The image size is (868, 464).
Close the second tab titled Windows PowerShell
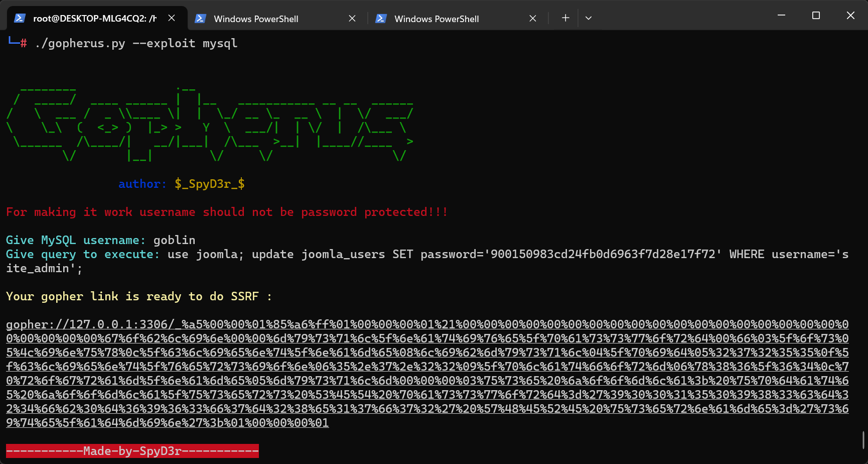352,19
